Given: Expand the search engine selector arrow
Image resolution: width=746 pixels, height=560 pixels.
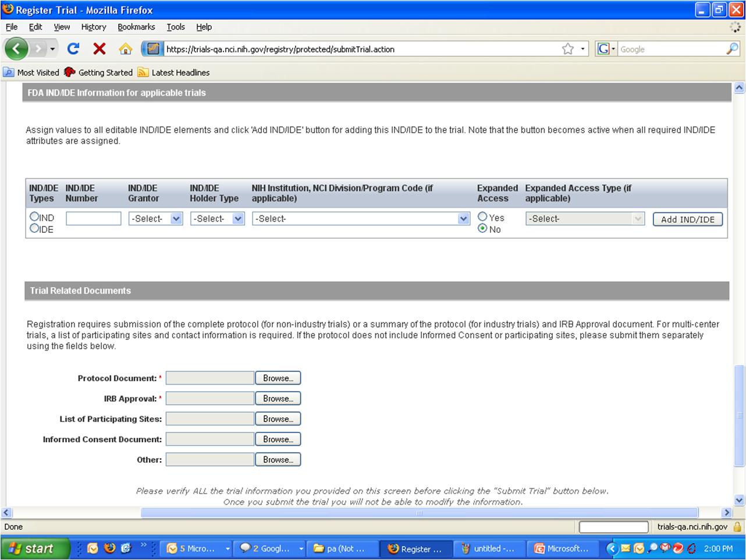Looking at the screenshot, I should (x=613, y=49).
